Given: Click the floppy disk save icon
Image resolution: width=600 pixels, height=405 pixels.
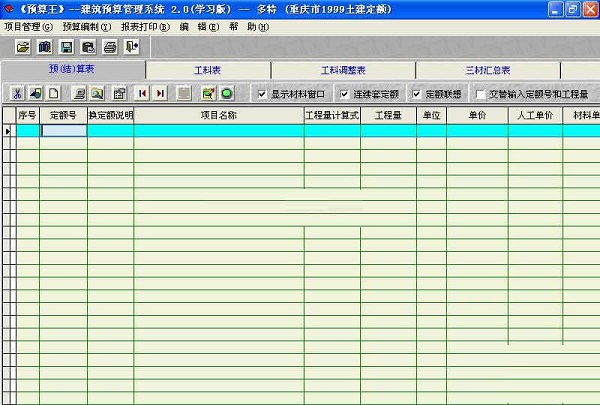Looking at the screenshot, I should click(67, 47).
